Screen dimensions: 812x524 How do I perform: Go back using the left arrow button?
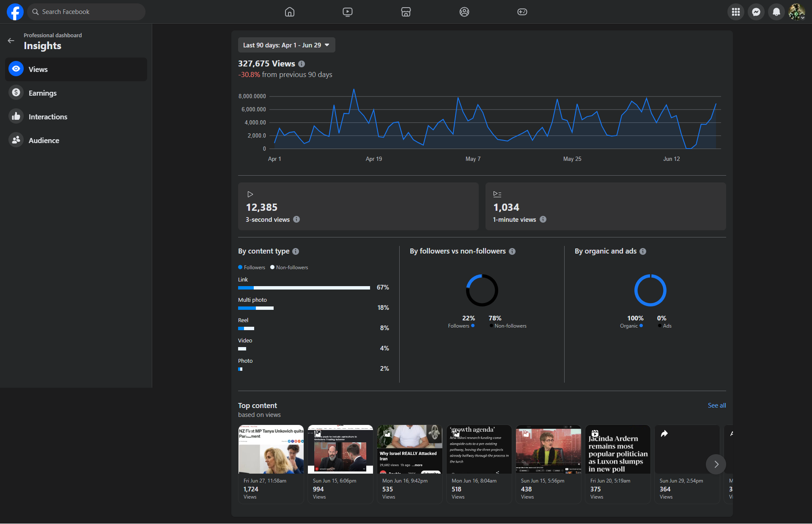click(x=11, y=41)
